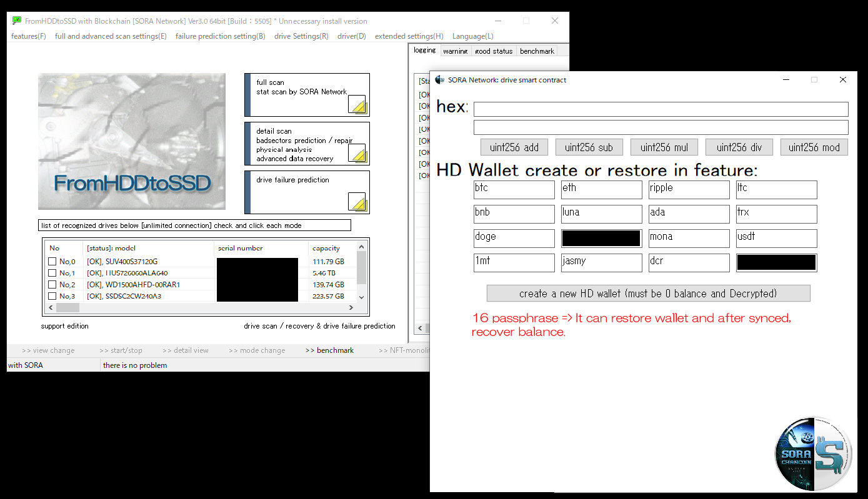Select the doge wallet box

pyautogui.click(x=514, y=239)
